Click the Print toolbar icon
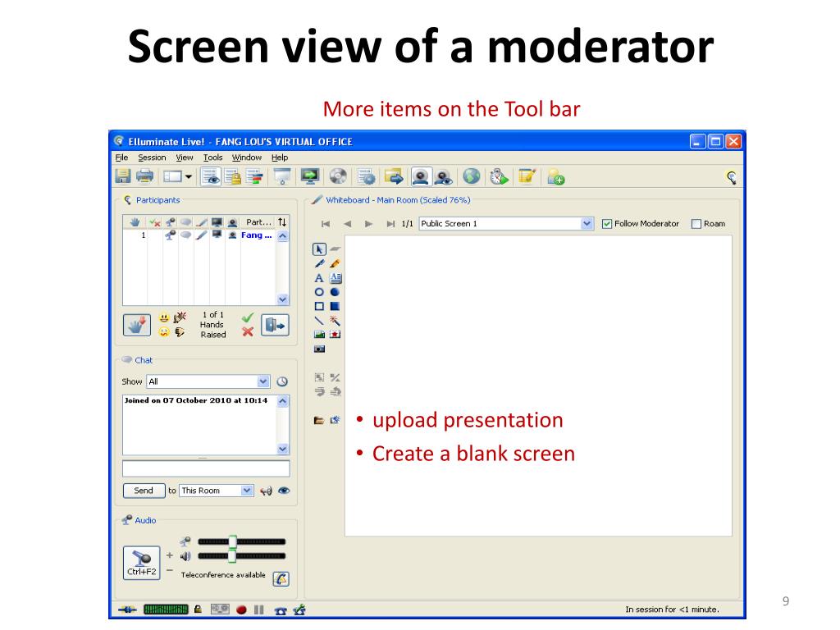 pyautogui.click(x=144, y=176)
